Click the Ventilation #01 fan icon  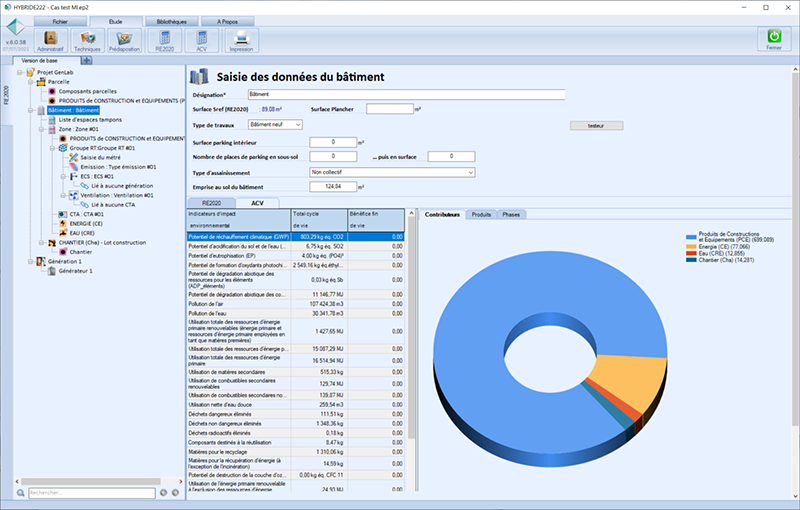(x=73, y=195)
